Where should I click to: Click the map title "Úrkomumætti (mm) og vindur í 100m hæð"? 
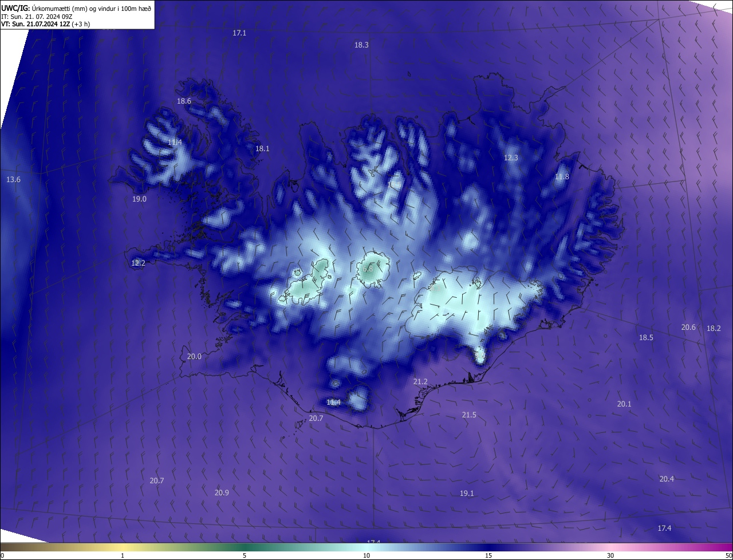(91, 8)
